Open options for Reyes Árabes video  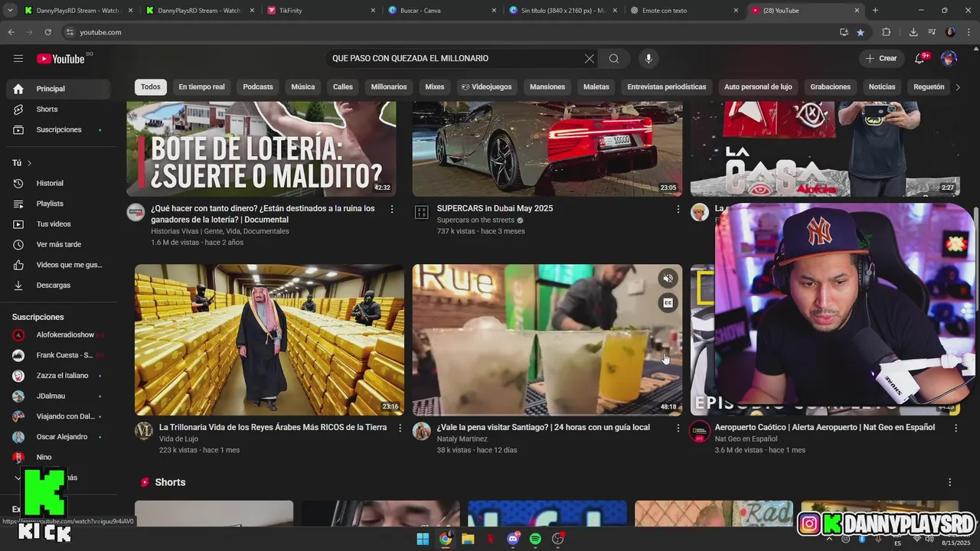click(x=400, y=428)
